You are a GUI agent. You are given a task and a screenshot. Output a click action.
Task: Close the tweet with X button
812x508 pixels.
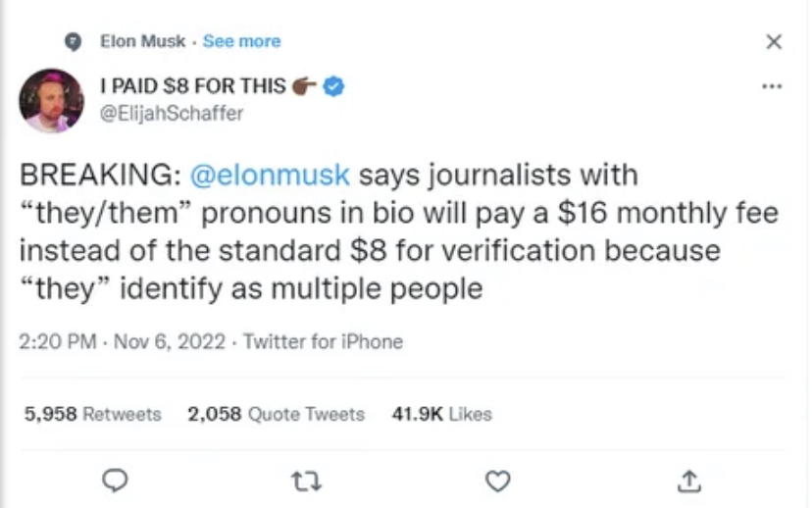point(774,41)
